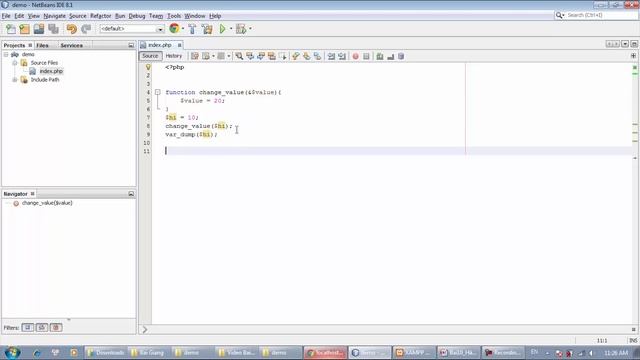Open the editor documents list dropdown
The image size is (640, 360).
pos(625,44)
